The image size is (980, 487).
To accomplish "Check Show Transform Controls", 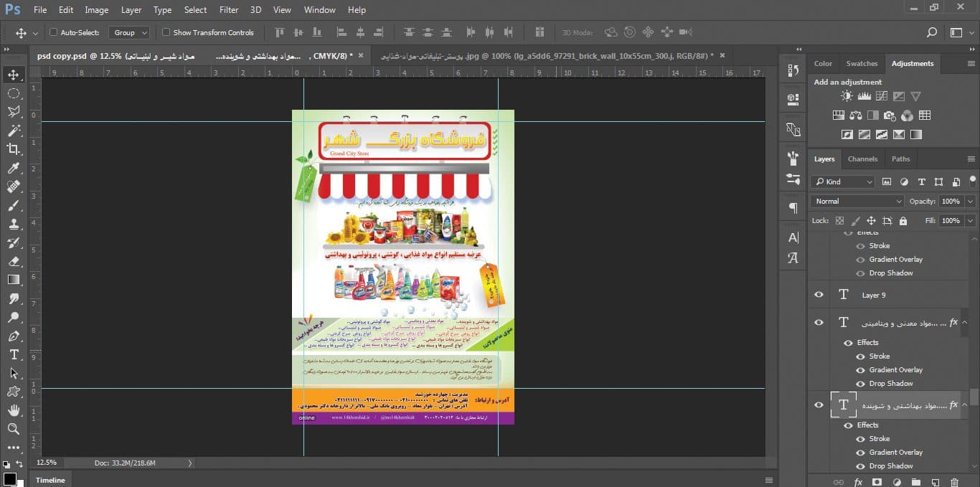I will 166,32.
